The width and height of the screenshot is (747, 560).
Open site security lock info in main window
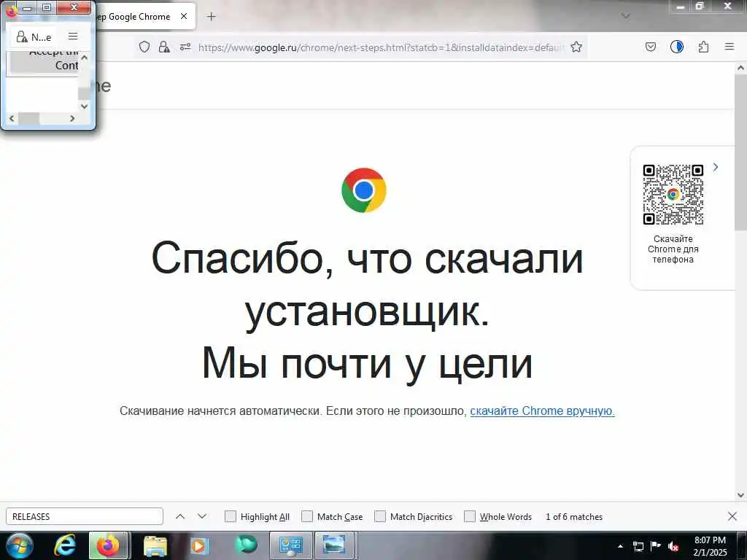point(164,47)
